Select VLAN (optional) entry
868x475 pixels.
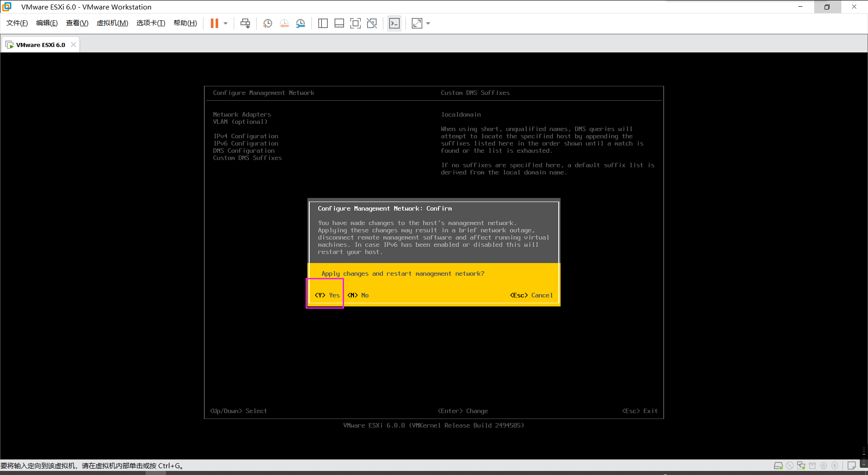tap(240, 122)
